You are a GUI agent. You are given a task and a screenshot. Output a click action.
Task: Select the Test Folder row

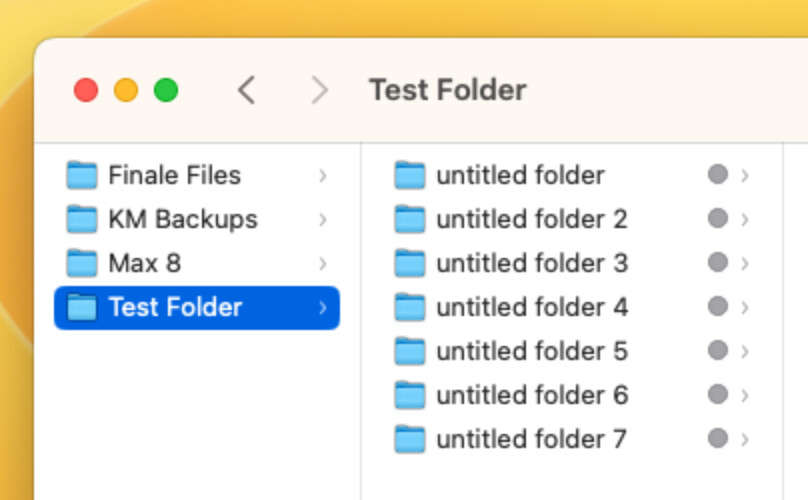196,307
